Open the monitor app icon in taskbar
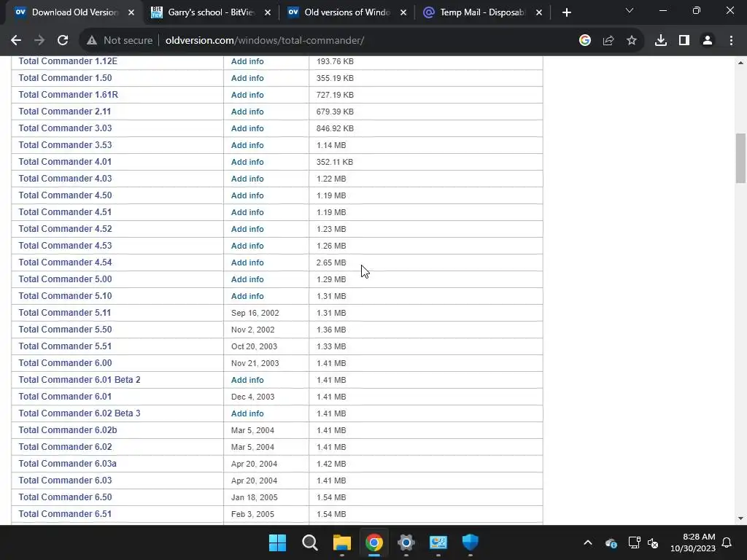 (x=438, y=542)
